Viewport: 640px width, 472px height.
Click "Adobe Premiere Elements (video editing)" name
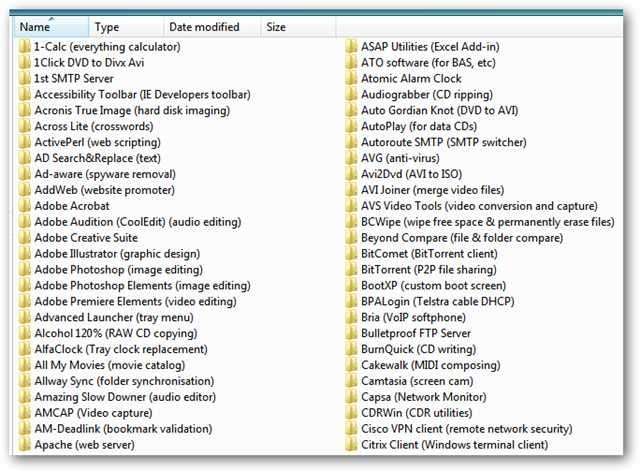click(136, 301)
